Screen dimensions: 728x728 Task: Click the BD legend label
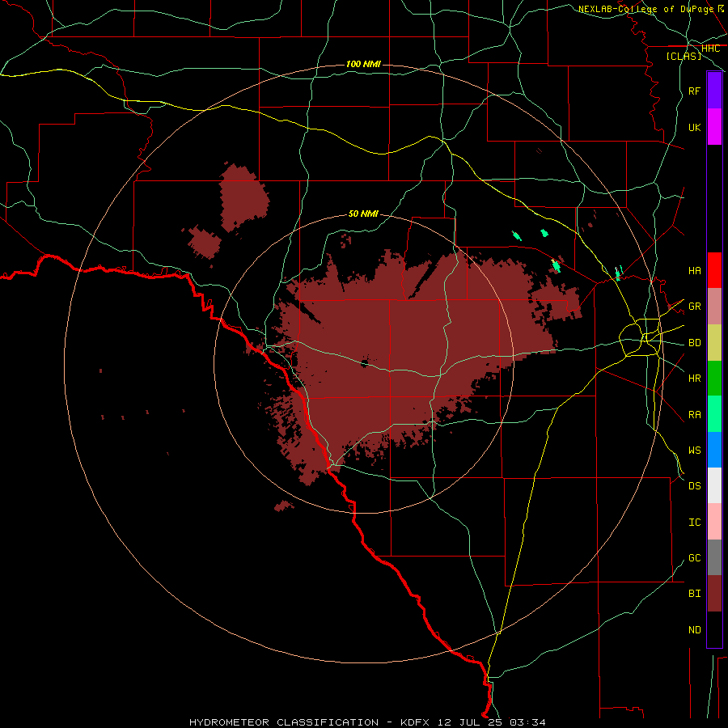pyautogui.click(x=694, y=343)
